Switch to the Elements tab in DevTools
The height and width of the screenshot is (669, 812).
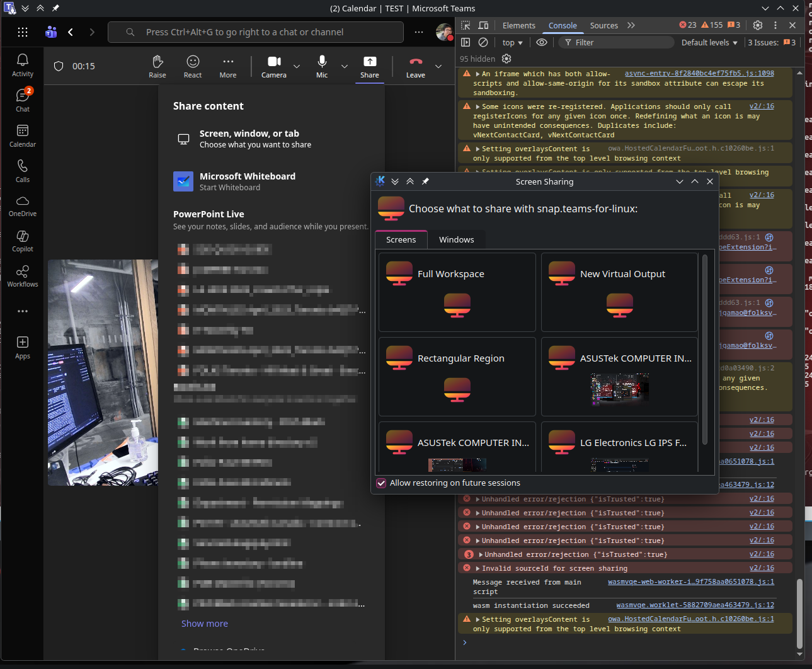518,25
